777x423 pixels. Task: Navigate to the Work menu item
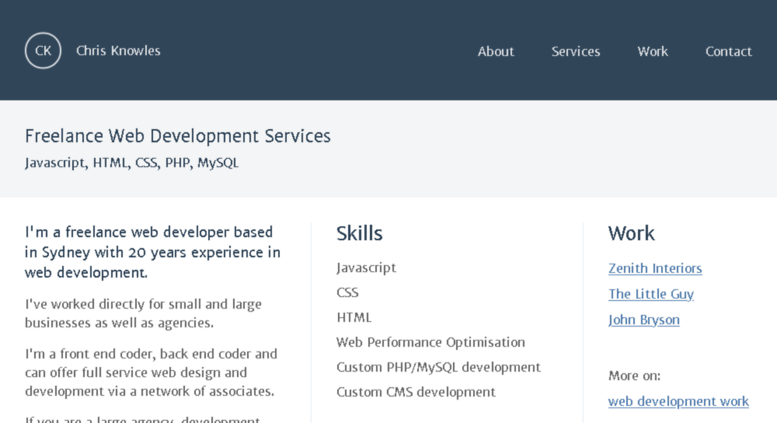653,52
